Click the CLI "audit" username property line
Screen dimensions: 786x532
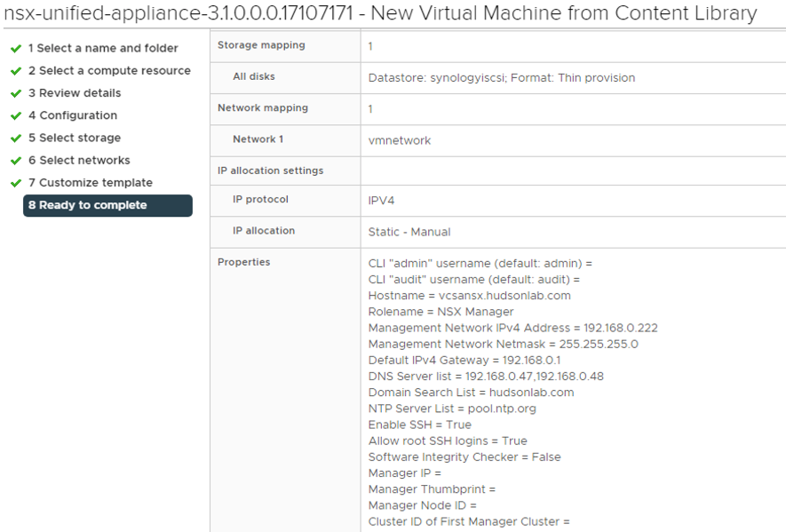click(473, 279)
